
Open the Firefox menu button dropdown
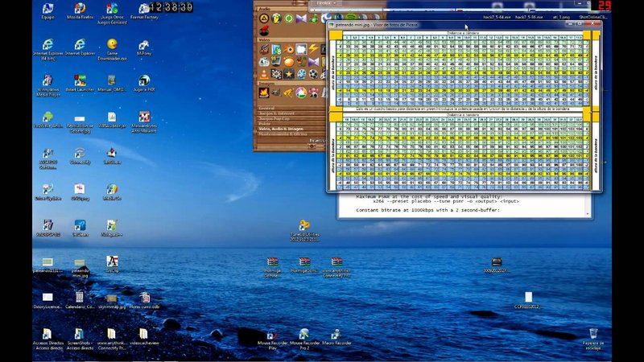point(326,3)
